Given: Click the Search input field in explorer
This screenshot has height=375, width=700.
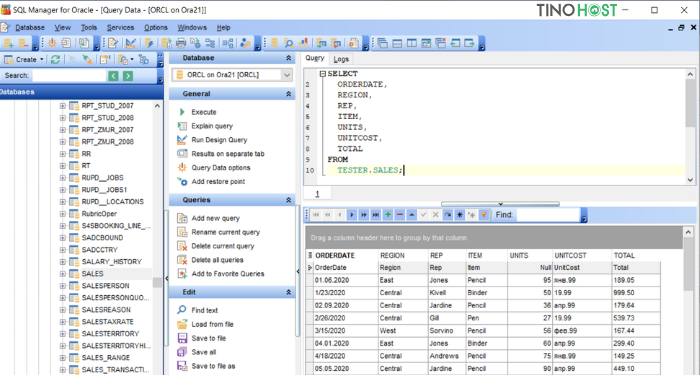Looking at the screenshot, I should pos(69,76).
